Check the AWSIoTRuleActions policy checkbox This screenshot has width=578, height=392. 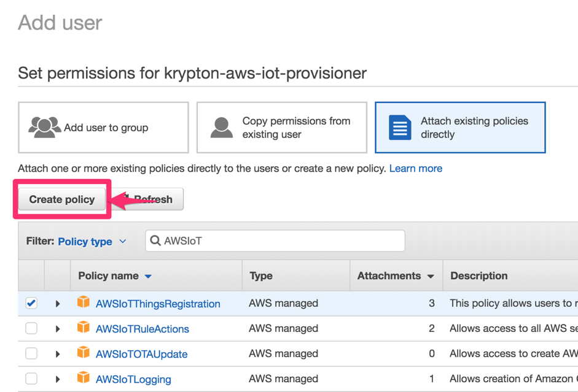point(31,329)
